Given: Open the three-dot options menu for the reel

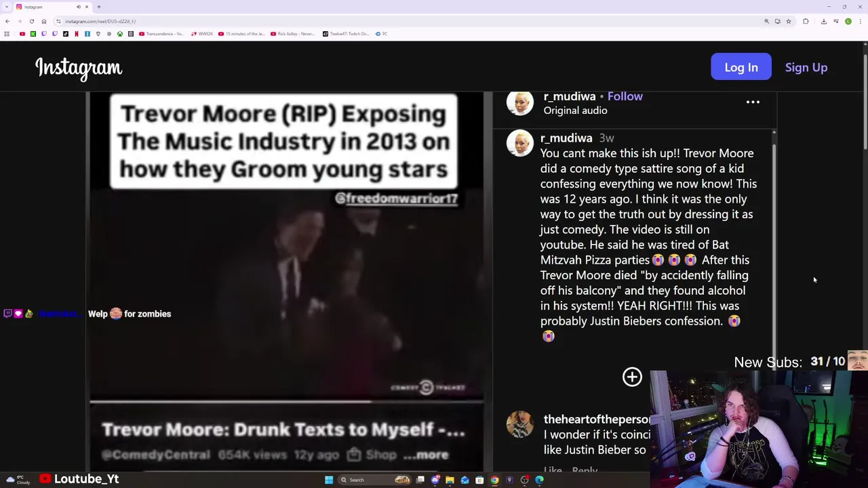Looking at the screenshot, I should [x=753, y=102].
